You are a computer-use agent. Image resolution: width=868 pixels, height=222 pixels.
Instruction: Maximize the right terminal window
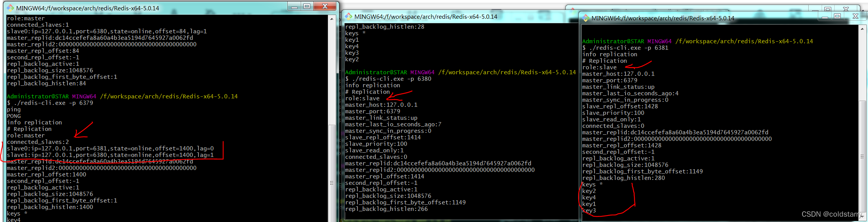[x=837, y=16]
